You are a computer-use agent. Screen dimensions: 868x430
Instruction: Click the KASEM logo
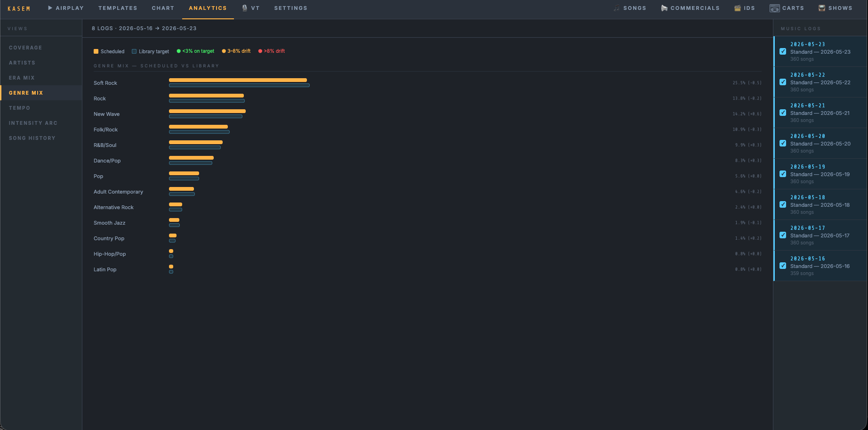click(19, 8)
